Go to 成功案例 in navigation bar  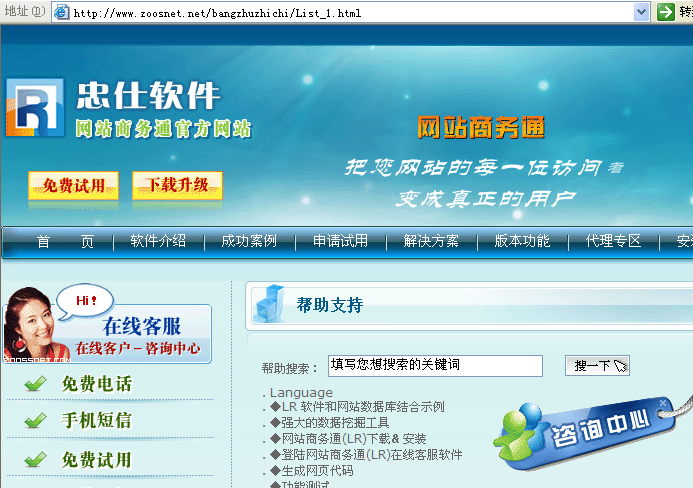(249, 241)
